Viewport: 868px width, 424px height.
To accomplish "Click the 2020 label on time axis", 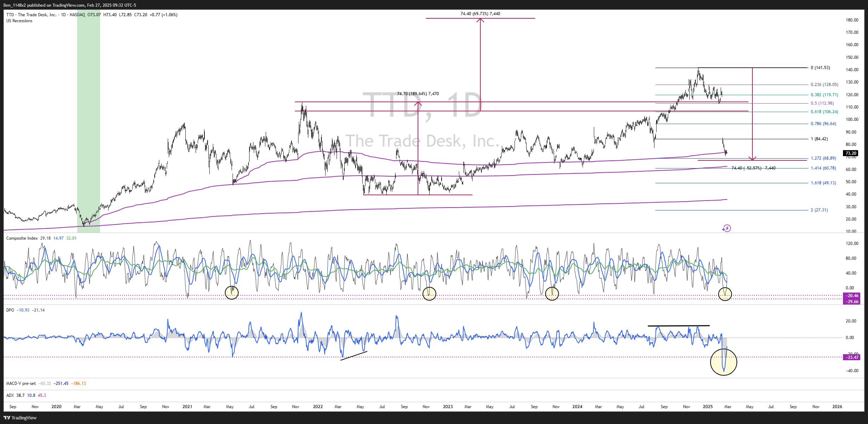I will [56, 407].
